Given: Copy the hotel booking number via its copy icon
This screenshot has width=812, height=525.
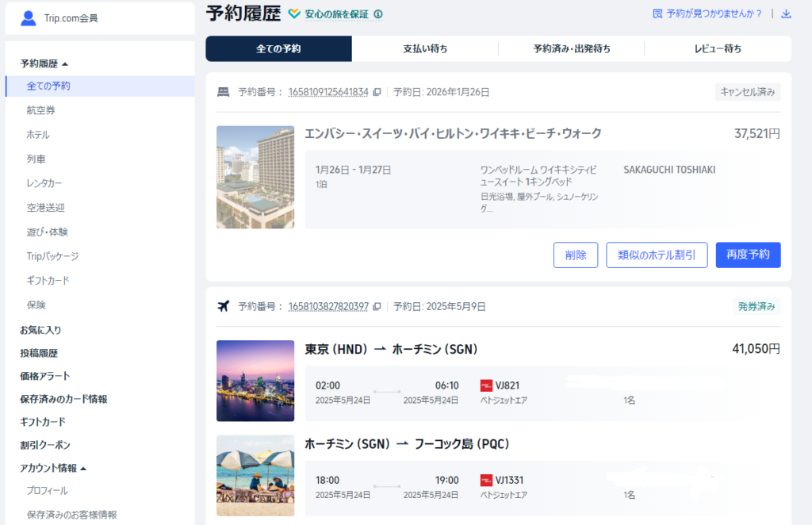Looking at the screenshot, I should tap(378, 91).
